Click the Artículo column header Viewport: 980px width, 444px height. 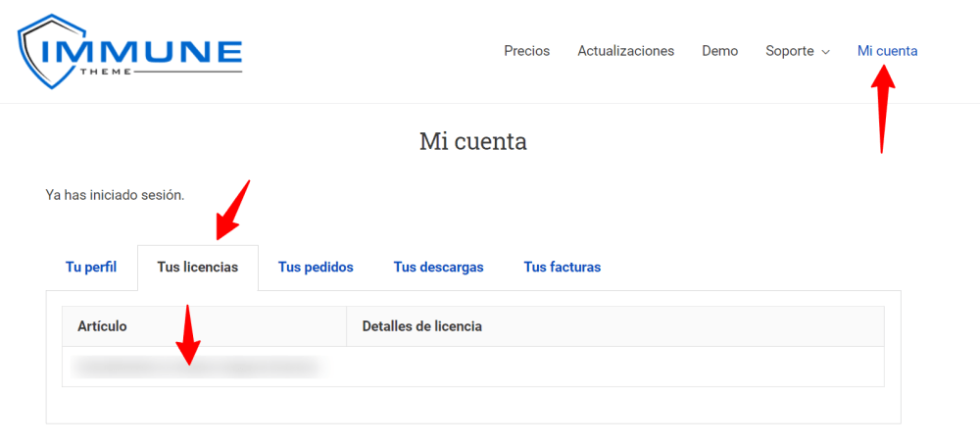[102, 326]
